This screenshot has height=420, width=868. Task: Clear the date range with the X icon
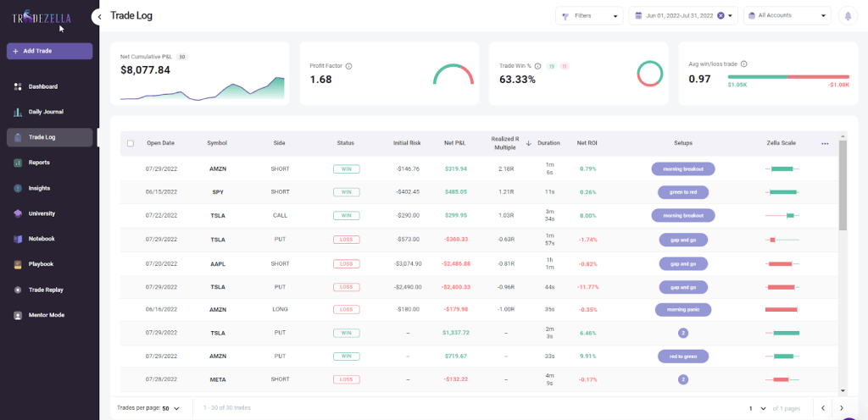pyautogui.click(x=721, y=15)
